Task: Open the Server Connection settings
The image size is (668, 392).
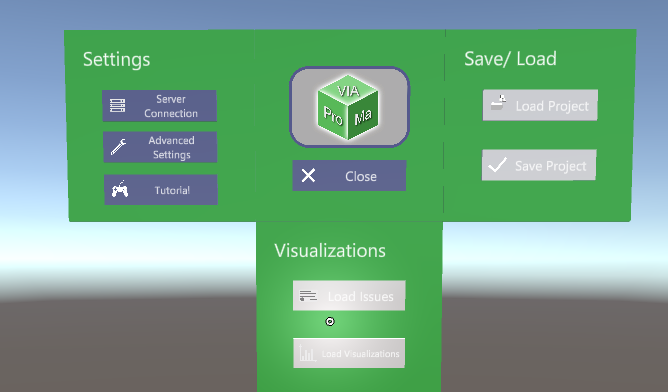Action: click(x=159, y=106)
